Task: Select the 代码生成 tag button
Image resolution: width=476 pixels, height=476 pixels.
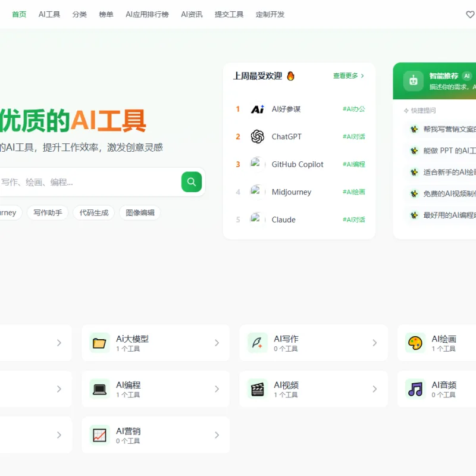Action: (94, 212)
